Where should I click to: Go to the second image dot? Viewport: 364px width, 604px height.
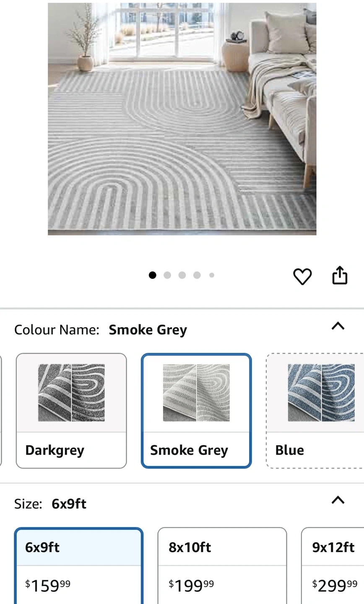[x=167, y=275]
